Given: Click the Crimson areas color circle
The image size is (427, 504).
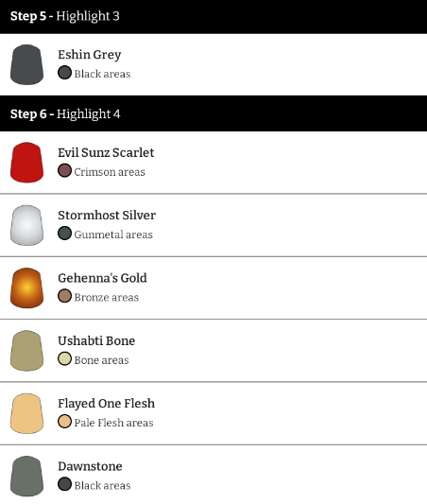Looking at the screenshot, I should (x=64, y=170).
